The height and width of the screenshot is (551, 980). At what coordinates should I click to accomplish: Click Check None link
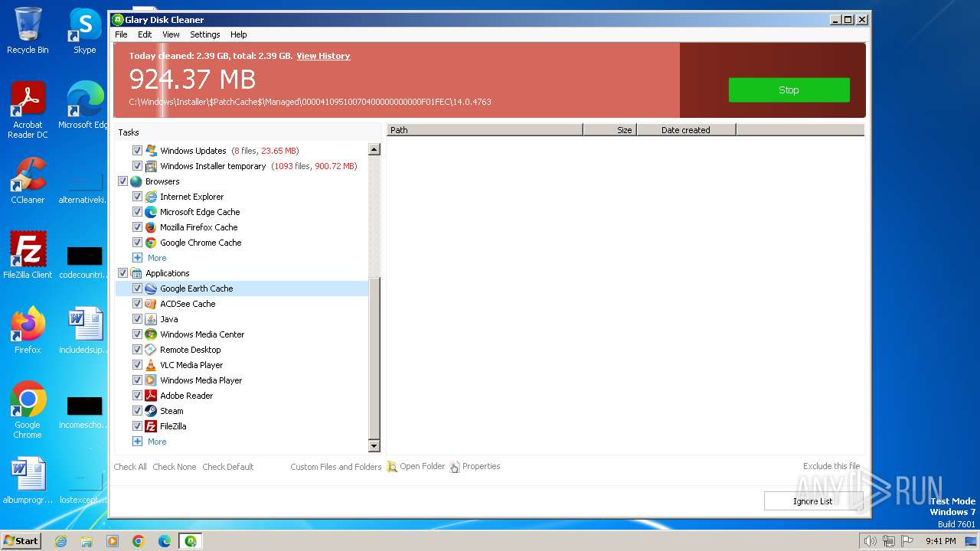175,467
